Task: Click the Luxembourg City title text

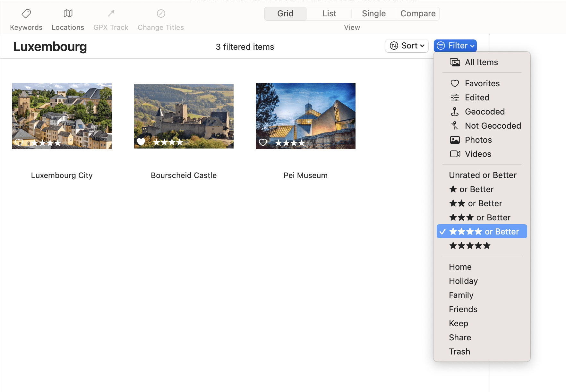Action: 62,175
